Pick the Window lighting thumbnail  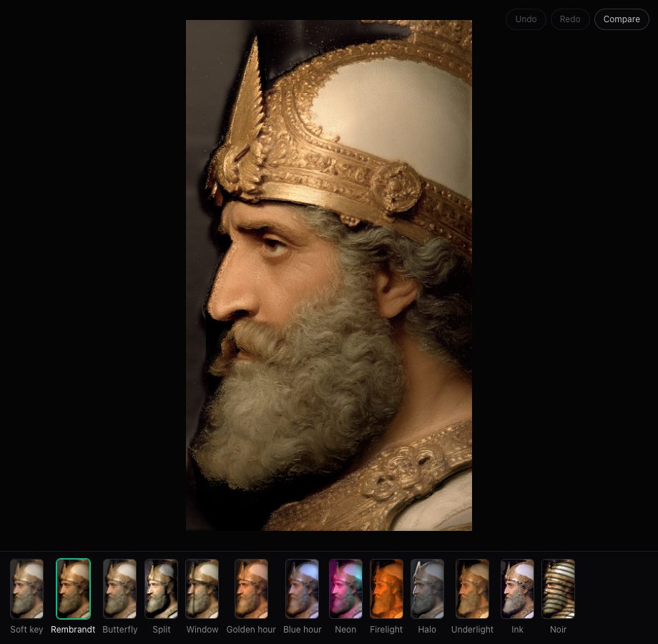click(x=202, y=589)
